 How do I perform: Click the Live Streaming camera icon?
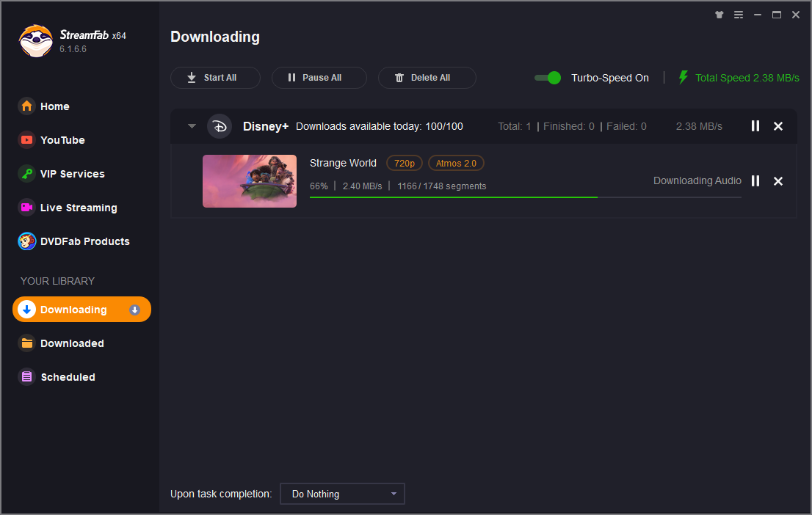pyautogui.click(x=27, y=208)
